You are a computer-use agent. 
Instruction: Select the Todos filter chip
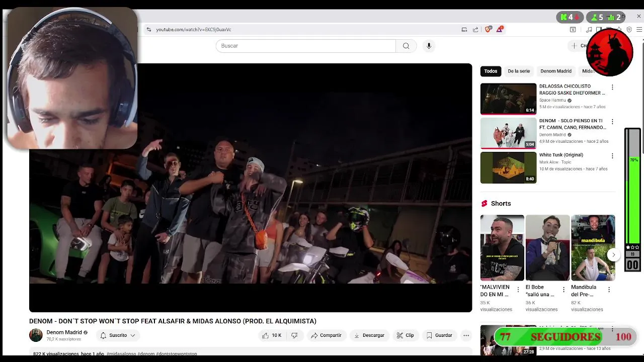coord(491,71)
